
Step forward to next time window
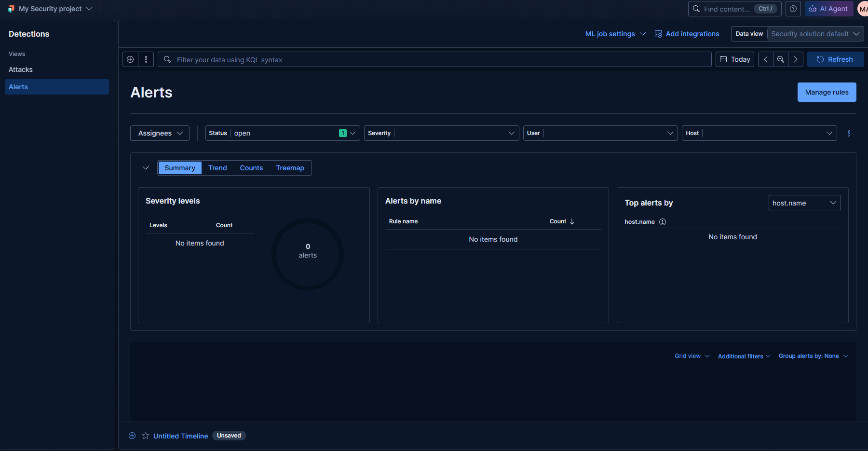(x=796, y=59)
